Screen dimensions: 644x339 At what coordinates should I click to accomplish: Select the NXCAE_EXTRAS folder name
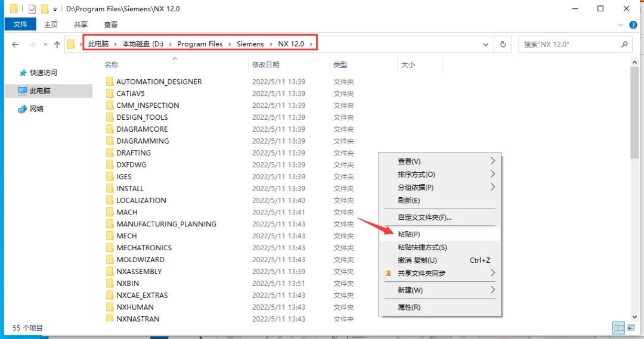(142, 296)
